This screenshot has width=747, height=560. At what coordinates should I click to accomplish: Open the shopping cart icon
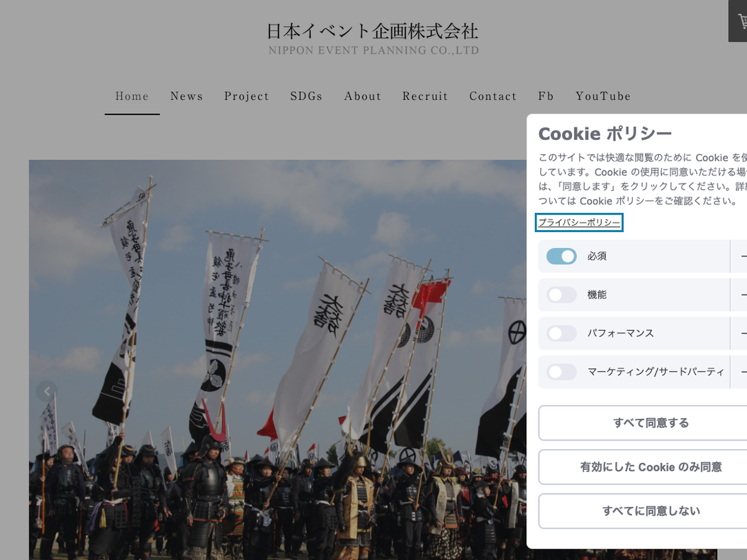(x=740, y=21)
